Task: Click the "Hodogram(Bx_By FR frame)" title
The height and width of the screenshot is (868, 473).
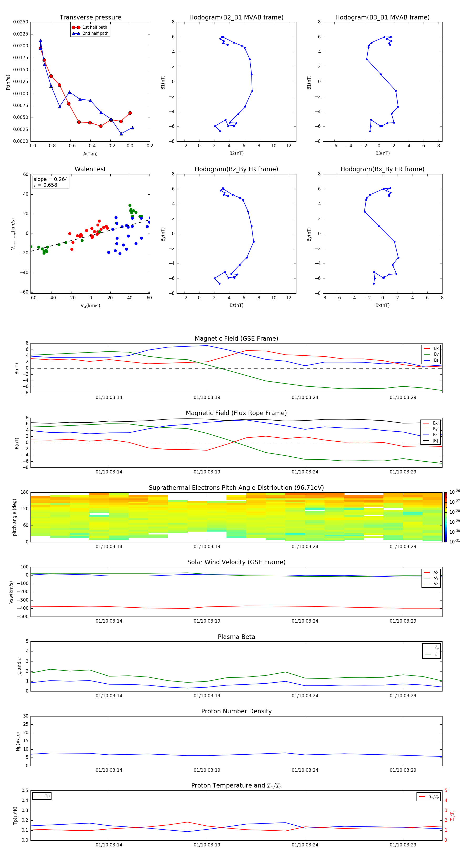Action: tap(382, 169)
